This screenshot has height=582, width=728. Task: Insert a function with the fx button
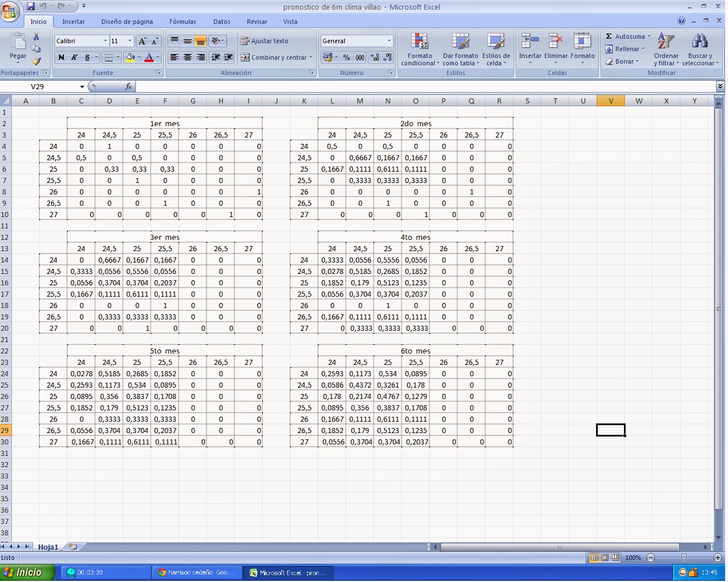129,86
